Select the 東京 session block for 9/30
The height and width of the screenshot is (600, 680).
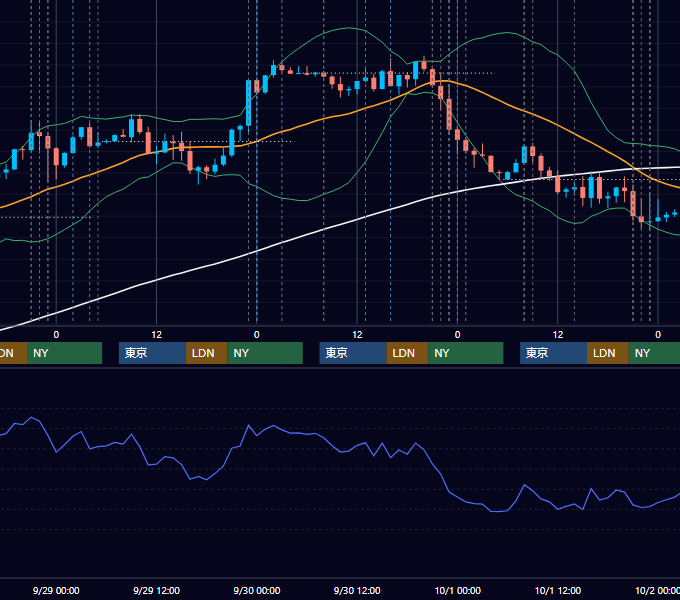point(353,353)
